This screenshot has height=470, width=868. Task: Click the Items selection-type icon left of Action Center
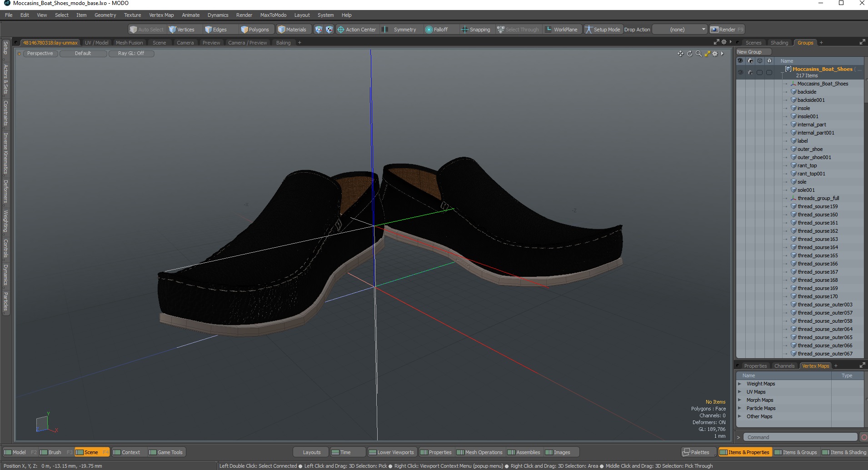[319, 30]
